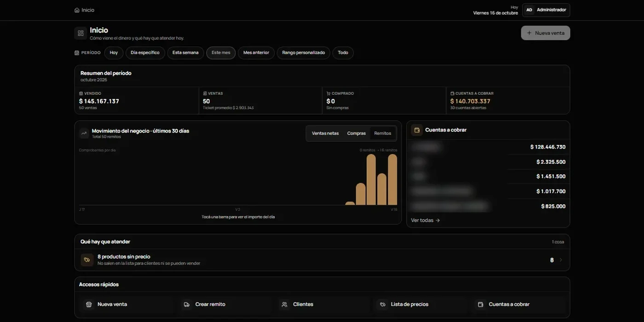Switch chart to Ventas netas tab
This screenshot has height=322, width=644.
[x=325, y=133]
